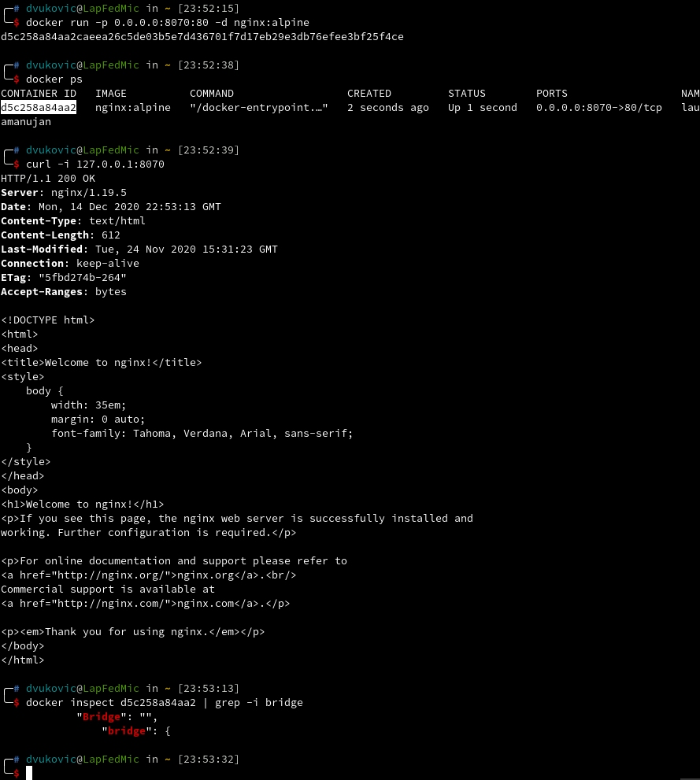This screenshot has width=700, height=780.
Task: Click the IMAGE column header
Action: pyautogui.click(x=111, y=94)
